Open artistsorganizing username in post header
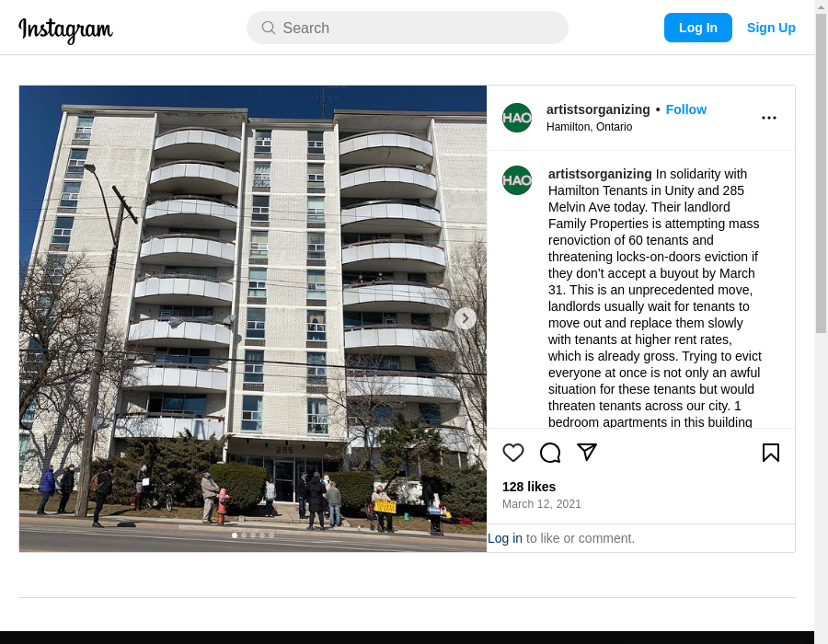The height and width of the screenshot is (644, 828). coord(598,109)
